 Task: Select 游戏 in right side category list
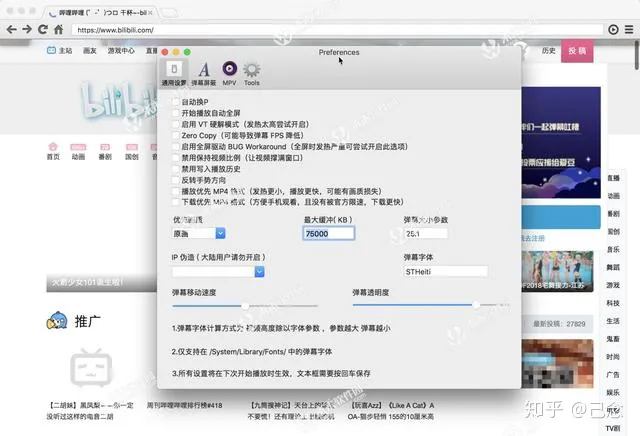pos(613,285)
